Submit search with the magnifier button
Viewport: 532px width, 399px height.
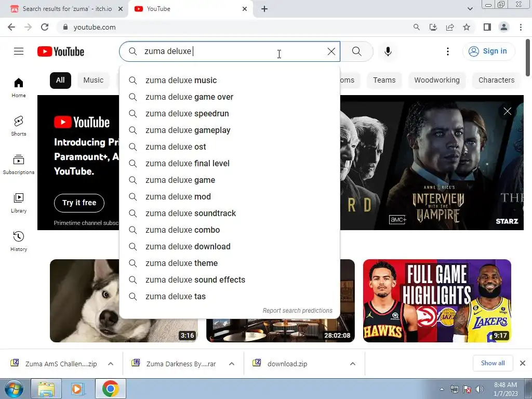tap(356, 51)
